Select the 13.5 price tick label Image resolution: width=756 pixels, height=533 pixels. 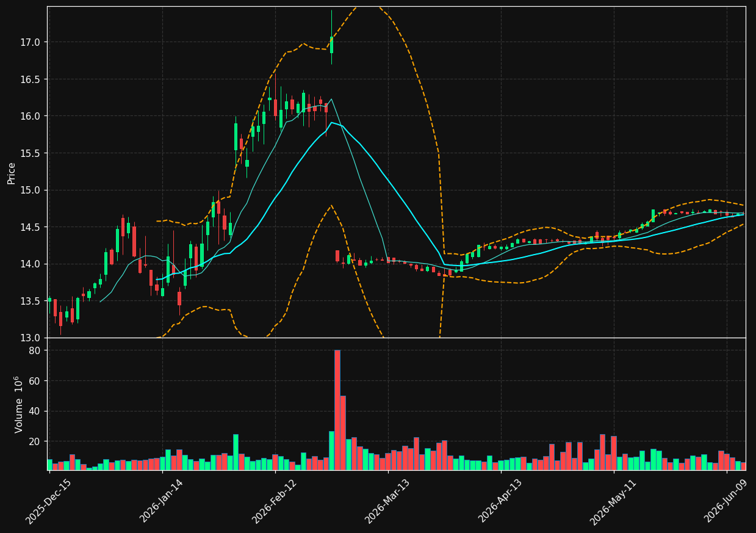coord(31,301)
